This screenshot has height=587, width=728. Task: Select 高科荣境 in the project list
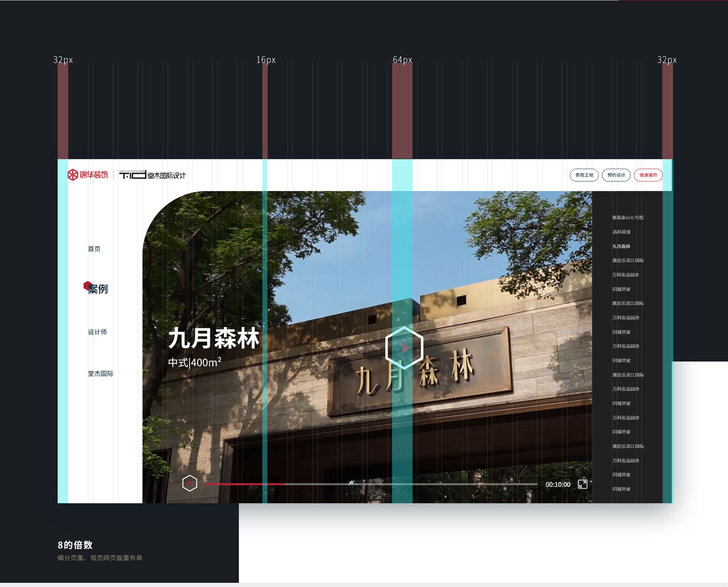tap(621, 232)
